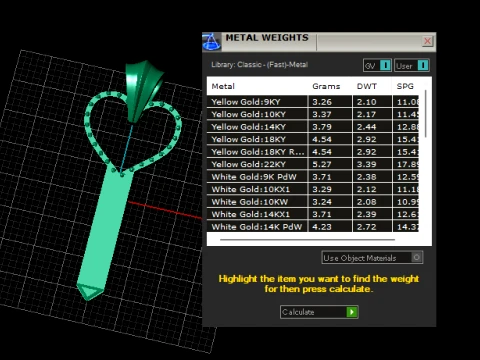The width and height of the screenshot is (480, 360).
Task: Click the horizontal scrollbar of metal list
Action: (x=307, y=239)
